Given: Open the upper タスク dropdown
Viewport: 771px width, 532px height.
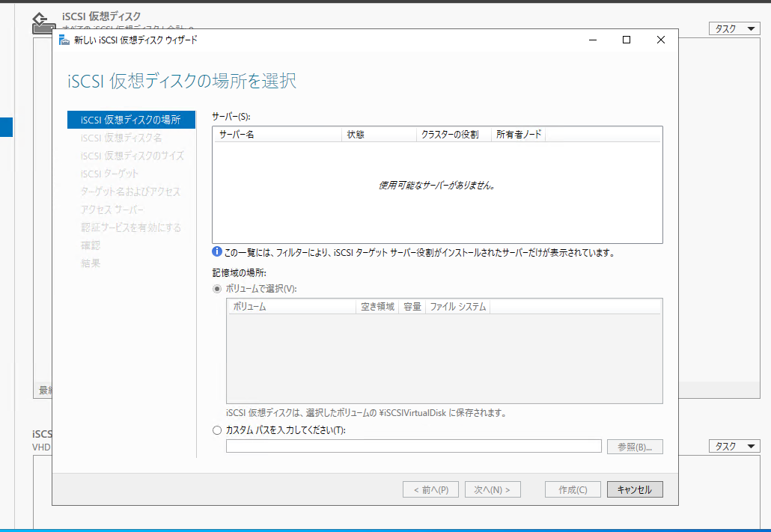Looking at the screenshot, I should pos(734,28).
